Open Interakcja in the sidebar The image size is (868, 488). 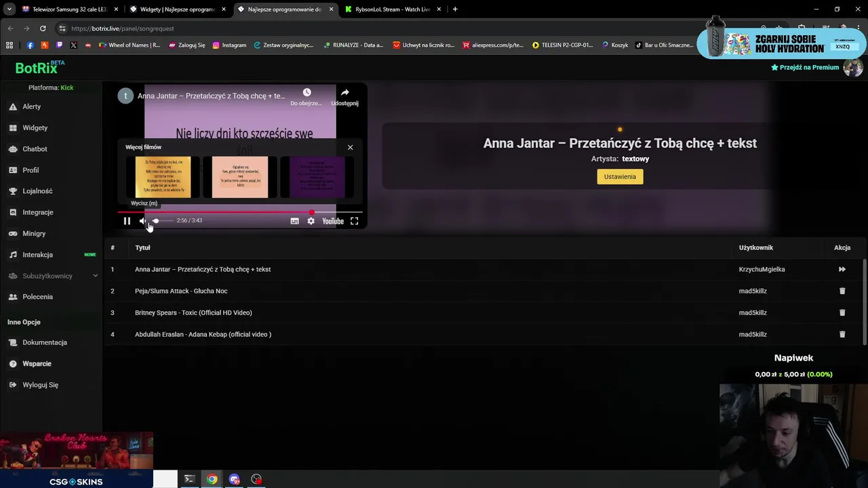coord(37,255)
